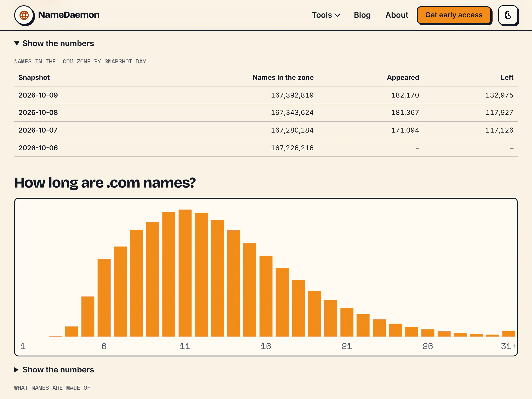Image resolution: width=532 pixels, height=399 pixels.
Task: Select the 2026-10-09 snapshot row
Action: tap(266, 95)
